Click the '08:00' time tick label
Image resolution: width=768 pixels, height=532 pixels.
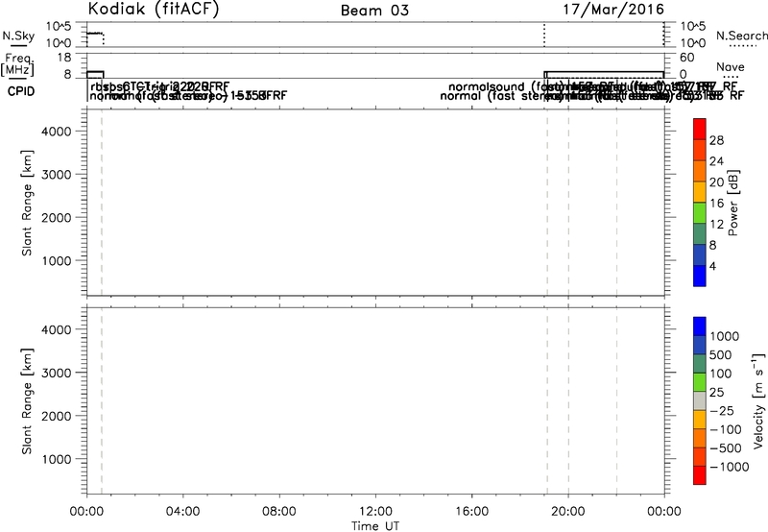[279, 512]
